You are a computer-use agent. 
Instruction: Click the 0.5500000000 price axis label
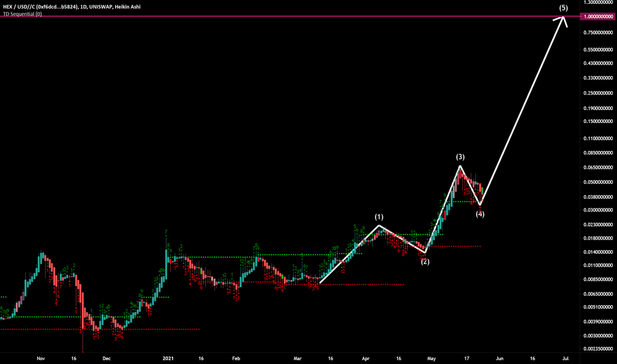598,50
